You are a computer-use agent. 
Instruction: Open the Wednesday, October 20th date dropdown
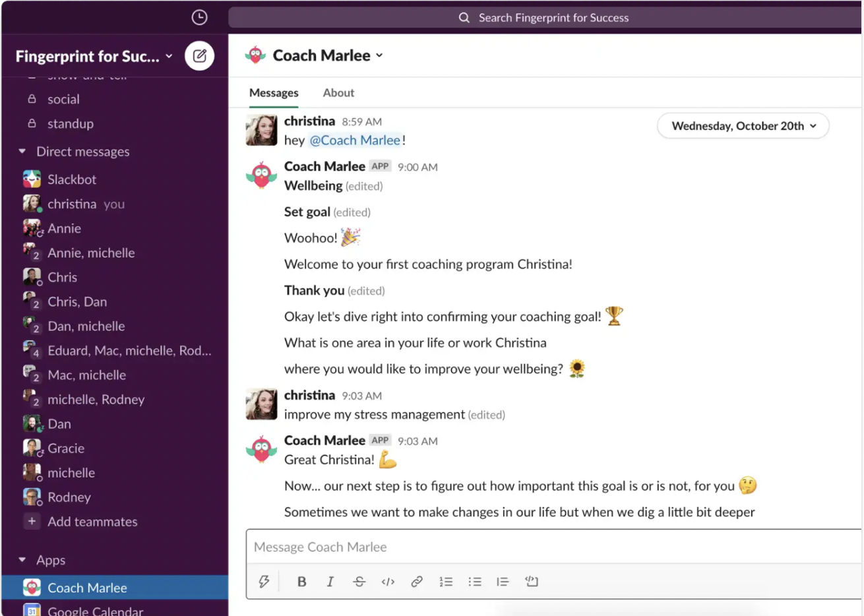coord(743,126)
